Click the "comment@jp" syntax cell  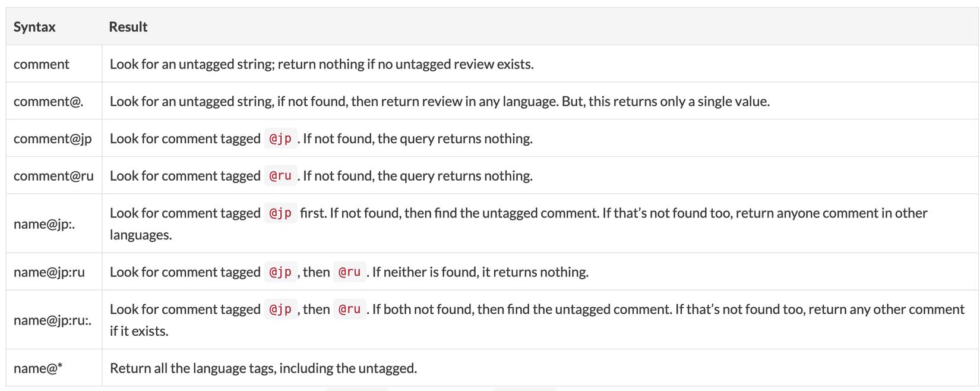[x=53, y=138]
